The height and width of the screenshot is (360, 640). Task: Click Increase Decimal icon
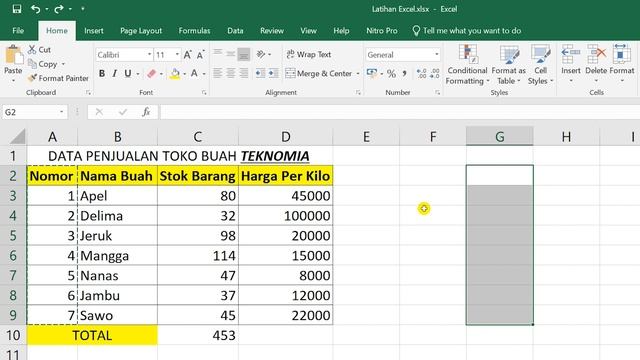[x=421, y=73]
